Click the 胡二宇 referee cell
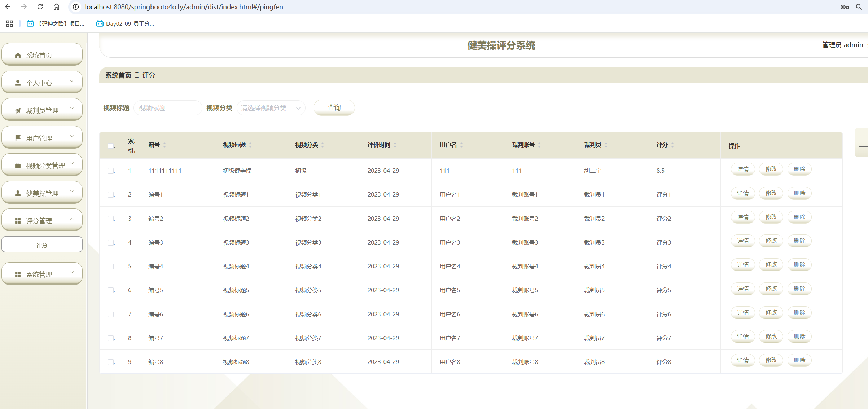 pos(593,171)
